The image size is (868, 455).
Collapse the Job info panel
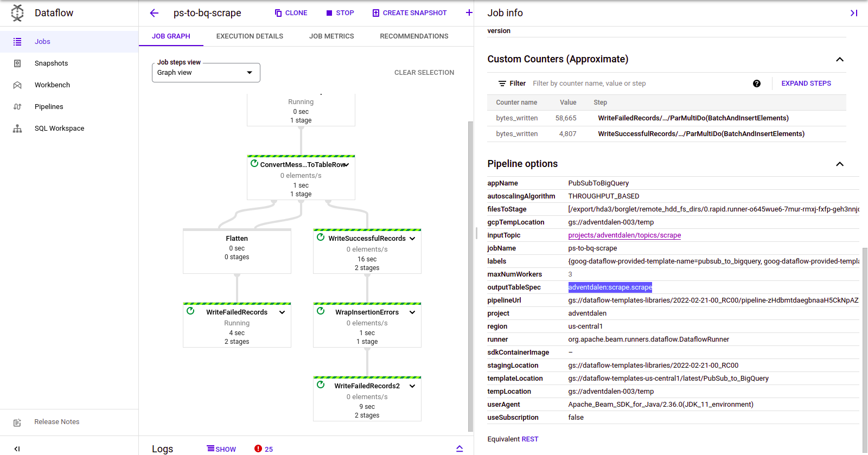pyautogui.click(x=854, y=13)
